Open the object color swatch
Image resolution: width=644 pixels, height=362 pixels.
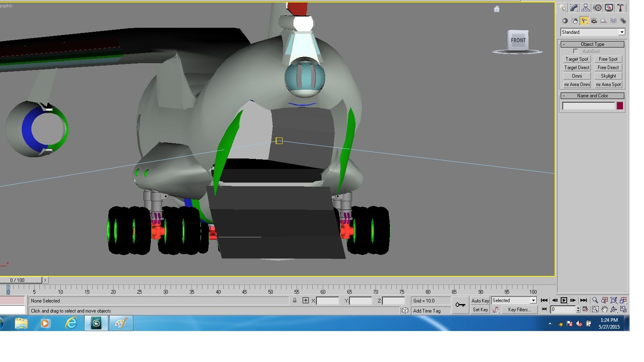(x=620, y=106)
